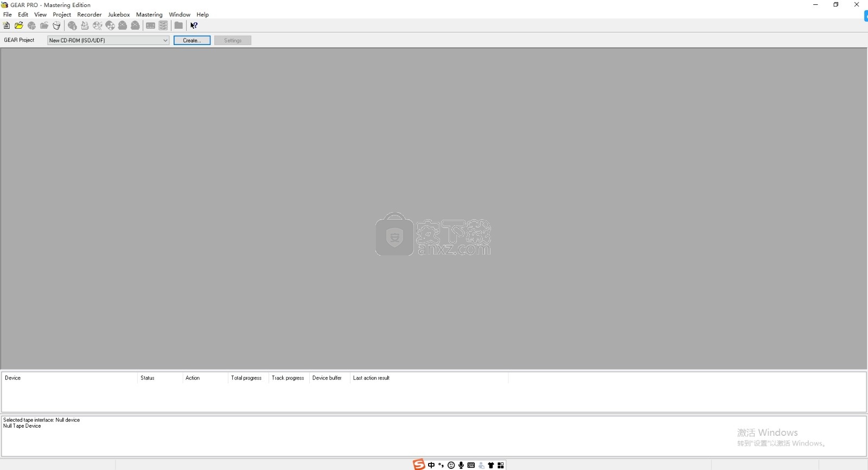Click the microphone voice input icon

[461, 465]
